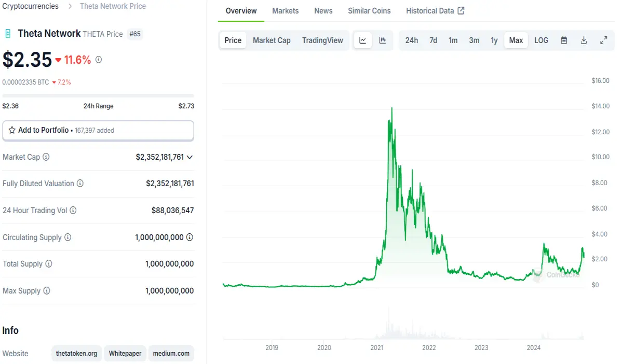
Task: Open Circulating Supply label info icon
Action: pyautogui.click(x=67, y=237)
